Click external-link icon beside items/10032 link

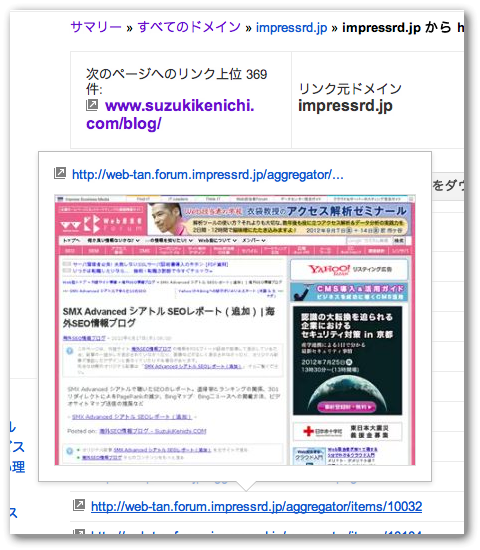click(x=79, y=505)
